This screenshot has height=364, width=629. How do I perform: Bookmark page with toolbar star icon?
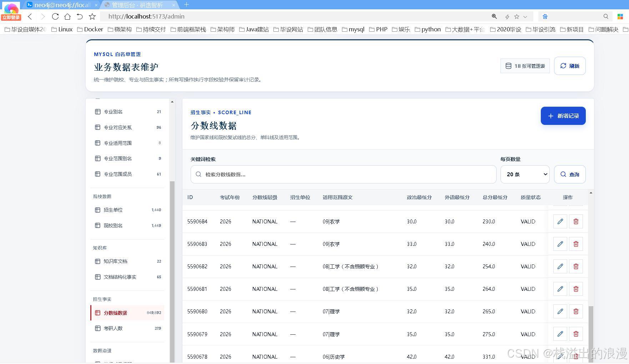92,16
